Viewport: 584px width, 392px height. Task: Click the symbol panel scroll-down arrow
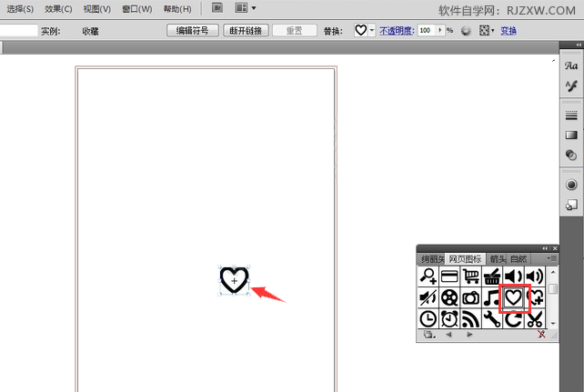pyautogui.click(x=553, y=323)
